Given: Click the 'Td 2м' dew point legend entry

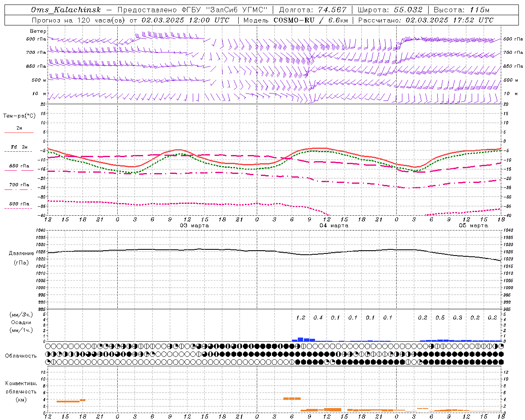Looking at the screenshot, I should (19, 147).
